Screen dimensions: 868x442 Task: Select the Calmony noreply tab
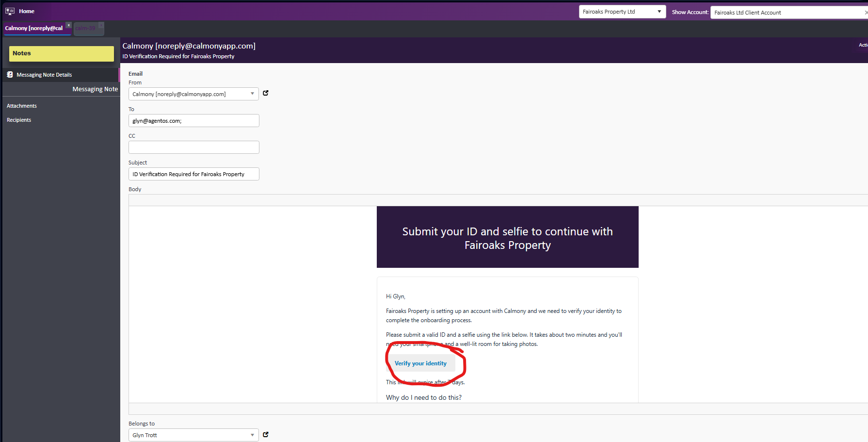point(34,29)
